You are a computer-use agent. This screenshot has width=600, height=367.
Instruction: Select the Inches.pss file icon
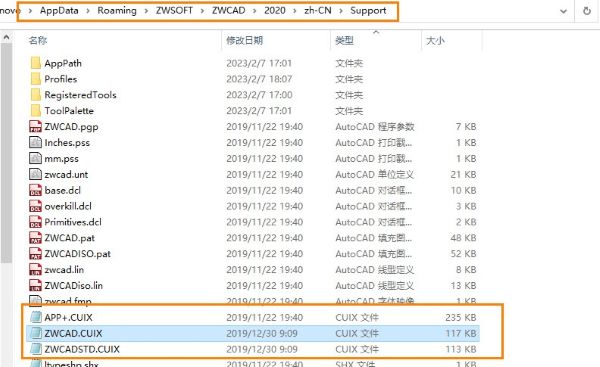(x=36, y=142)
